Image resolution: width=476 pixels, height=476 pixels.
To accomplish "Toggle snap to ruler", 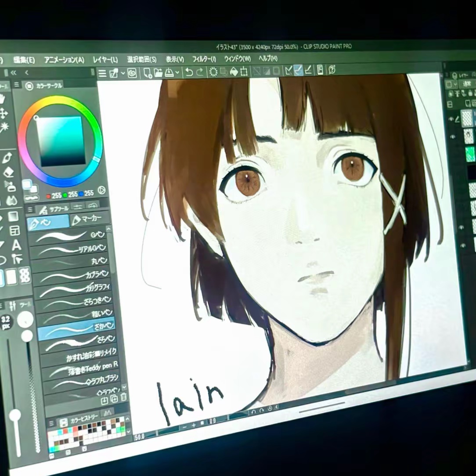I will (x=288, y=71).
